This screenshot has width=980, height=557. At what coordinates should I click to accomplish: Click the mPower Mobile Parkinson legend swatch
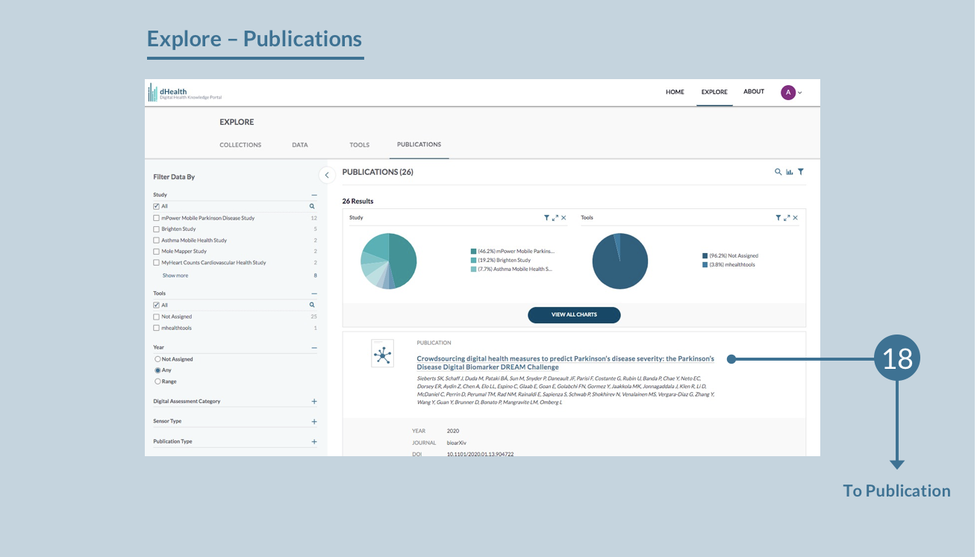tap(473, 252)
